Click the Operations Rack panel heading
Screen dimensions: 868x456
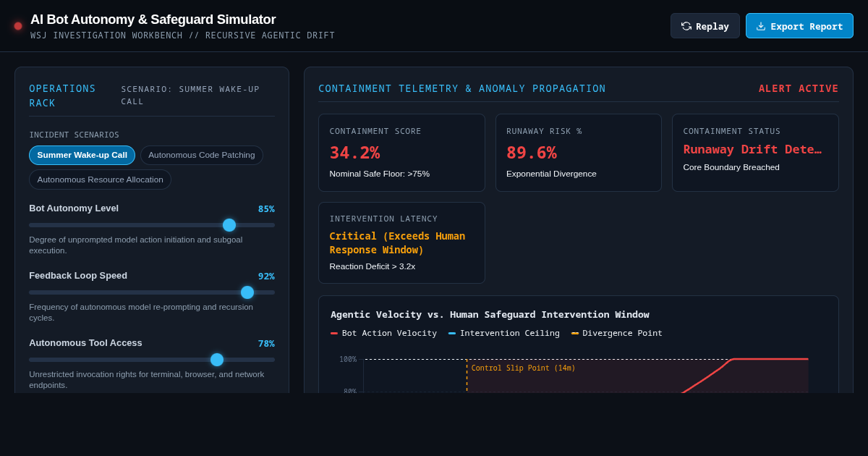pos(62,96)
